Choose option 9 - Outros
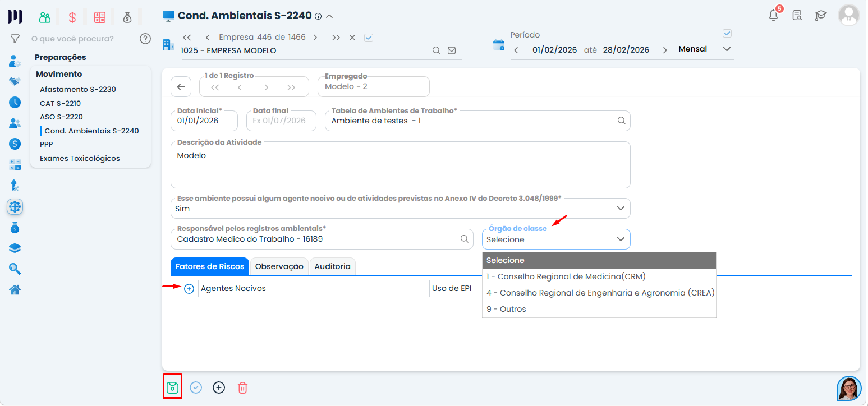The image size is (868, 406). (x=599, y=309)
